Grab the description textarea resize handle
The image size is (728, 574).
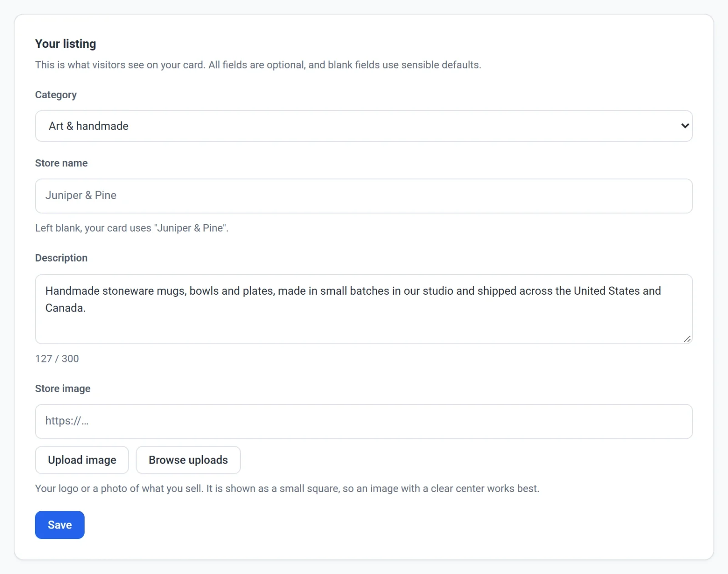pyautogui.click(x=687, y=339)
